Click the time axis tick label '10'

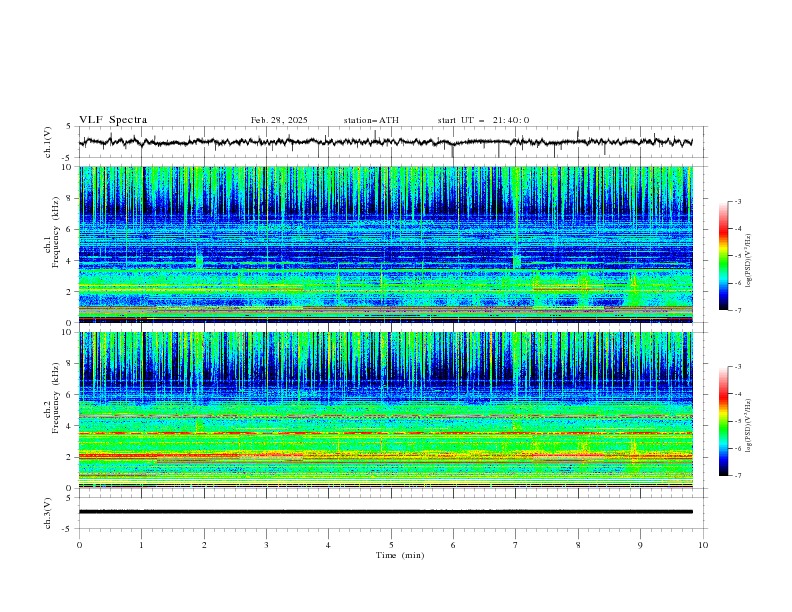pos(703,545)
